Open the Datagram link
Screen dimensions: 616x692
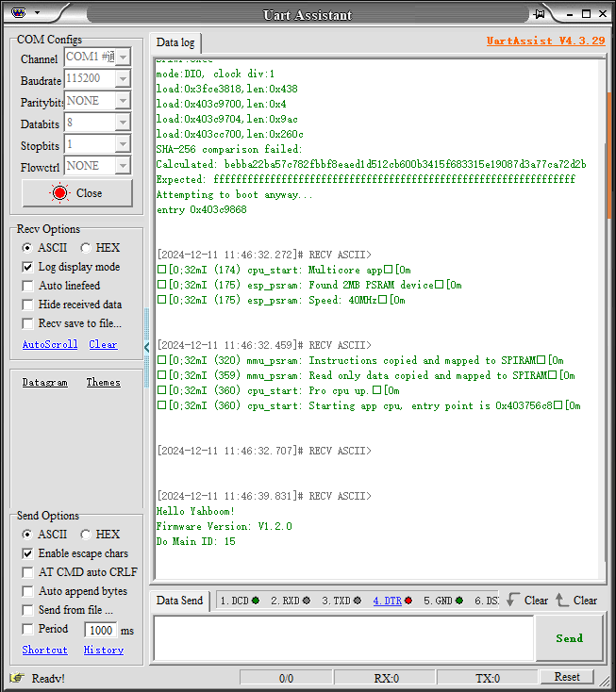click(x=45, y=382)
